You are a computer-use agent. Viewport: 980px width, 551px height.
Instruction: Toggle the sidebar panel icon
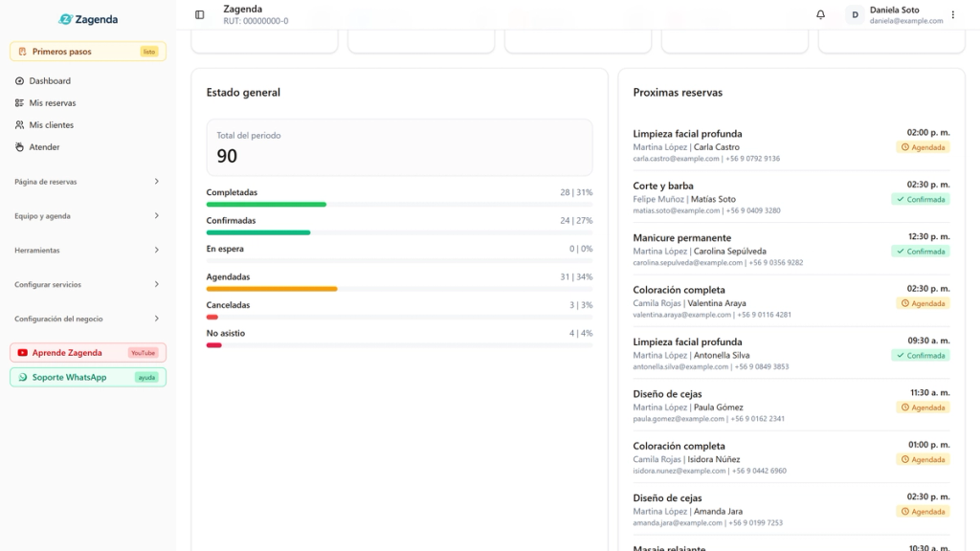[x=199, y=14]
